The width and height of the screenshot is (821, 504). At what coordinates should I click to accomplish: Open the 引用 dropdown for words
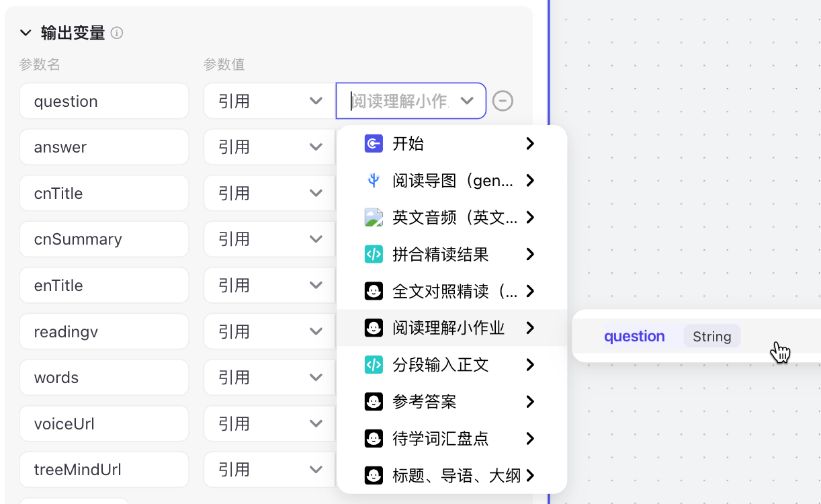[269, 377]
